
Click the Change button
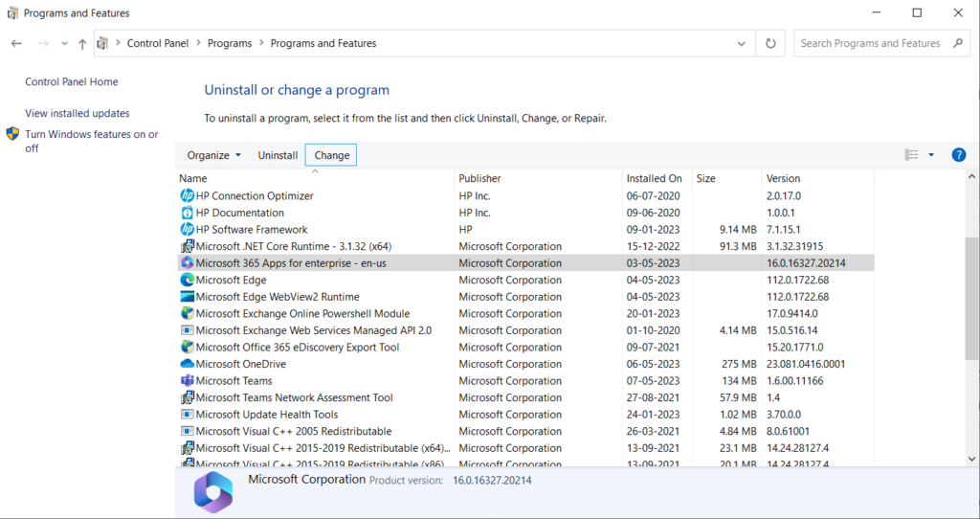[x=331, y=155]
